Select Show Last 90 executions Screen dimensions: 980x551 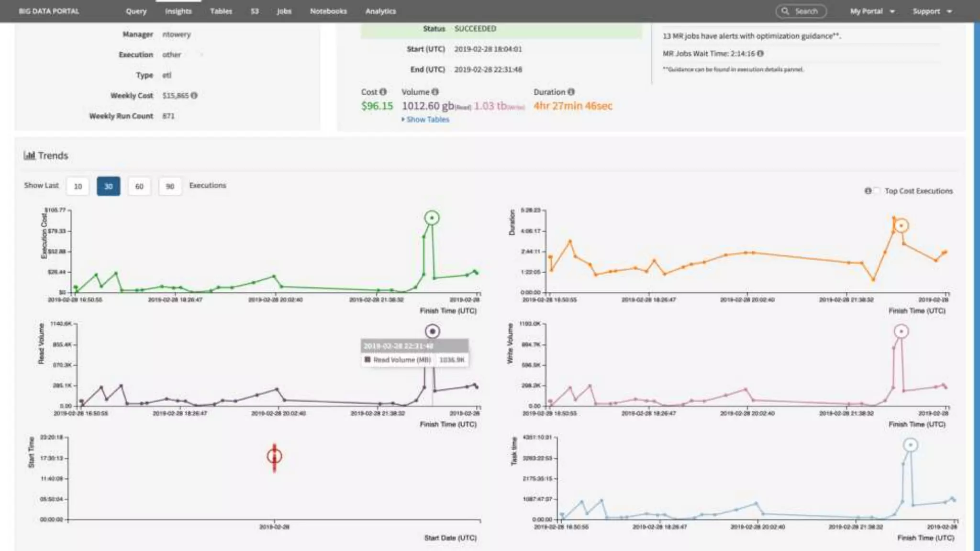pos(170,186)
